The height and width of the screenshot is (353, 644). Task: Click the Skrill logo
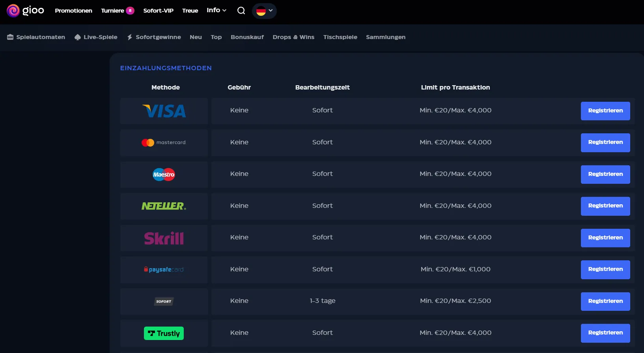pyautogui.click(x=164, y=238)
